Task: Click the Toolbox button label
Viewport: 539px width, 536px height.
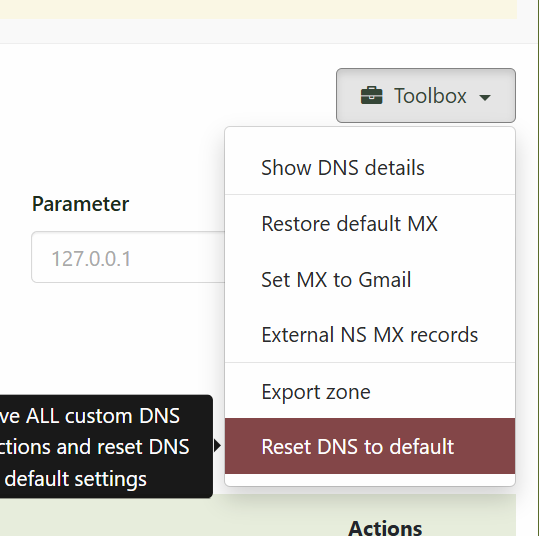Action: tap(430, 96)
